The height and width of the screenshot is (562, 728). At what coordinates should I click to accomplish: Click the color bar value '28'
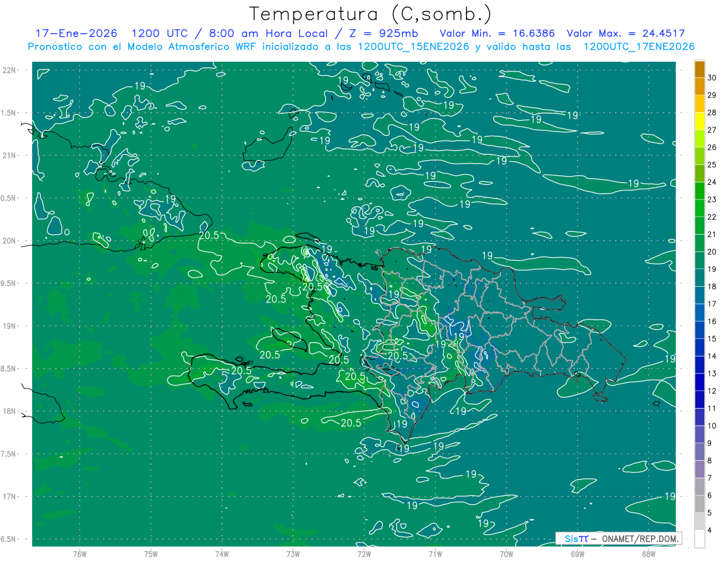pos(712,112)
